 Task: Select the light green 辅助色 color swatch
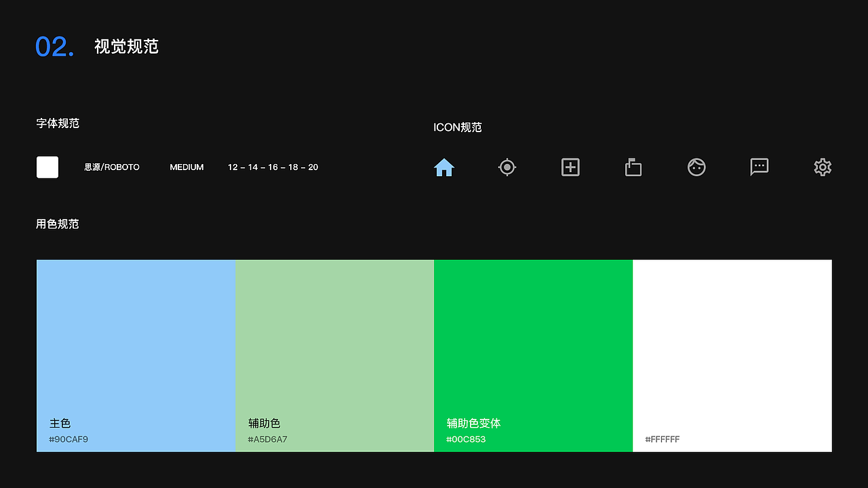coord(334,355)
